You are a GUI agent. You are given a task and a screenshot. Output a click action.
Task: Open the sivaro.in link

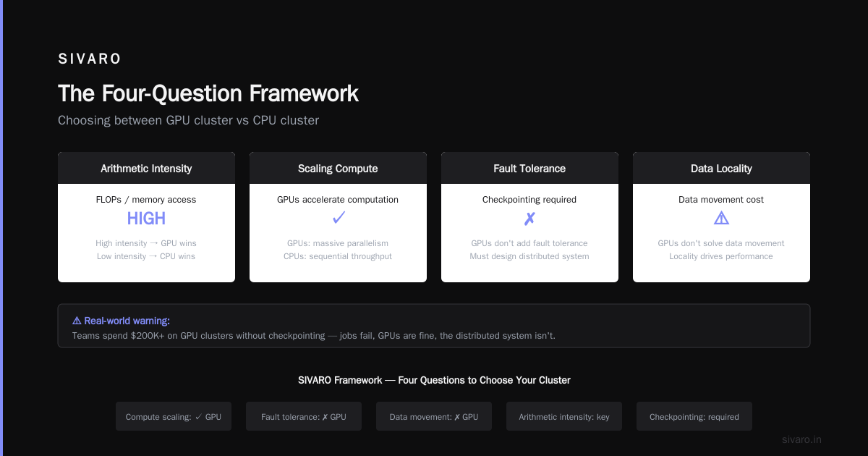click(801, 439)
